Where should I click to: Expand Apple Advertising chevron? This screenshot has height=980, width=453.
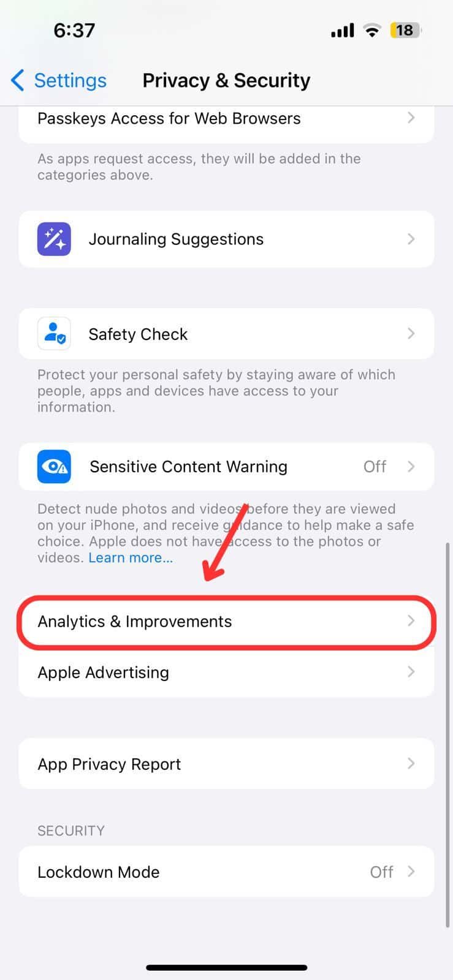point(411,672)
